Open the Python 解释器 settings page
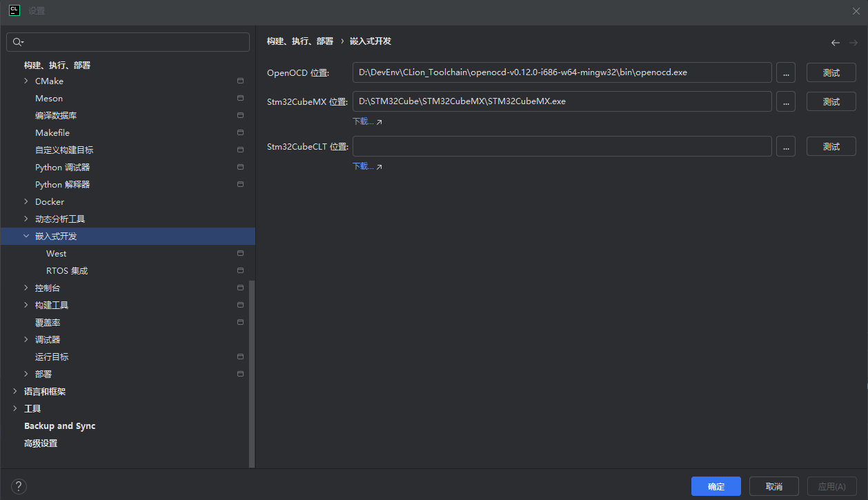The width and height of the screenshot is (868, 500). (x=63, y=184)
